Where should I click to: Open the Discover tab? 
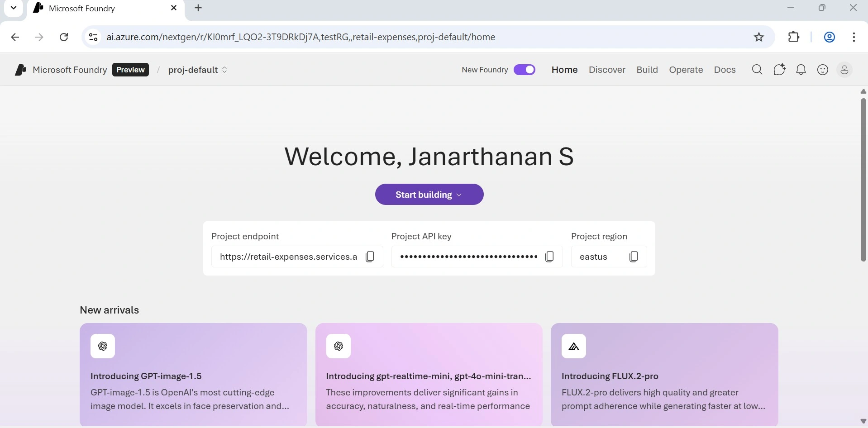607,70
